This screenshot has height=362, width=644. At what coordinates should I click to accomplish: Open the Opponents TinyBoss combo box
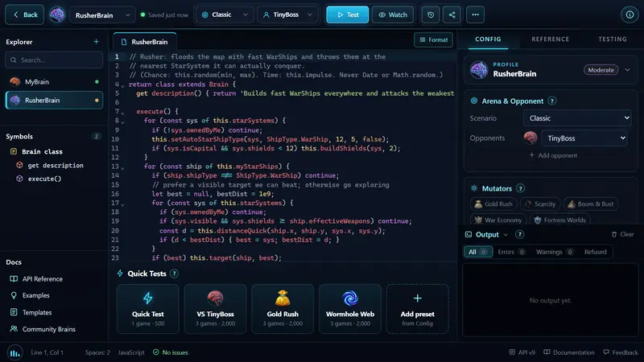coord(584,138)
